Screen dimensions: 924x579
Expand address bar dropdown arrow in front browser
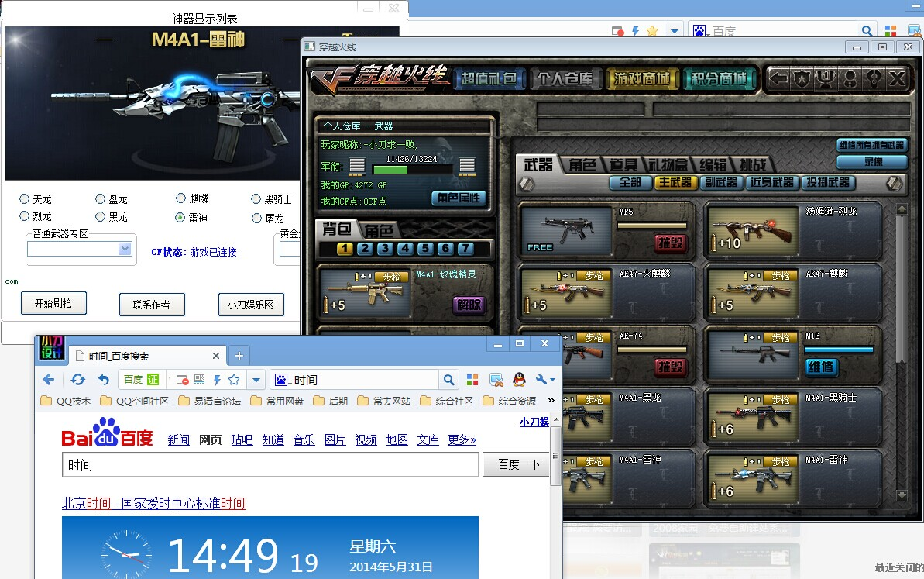pos(256,380)
